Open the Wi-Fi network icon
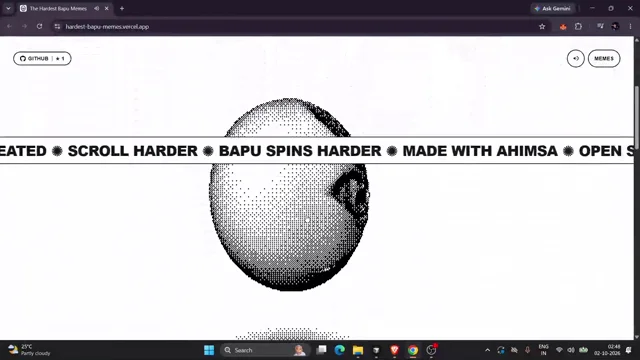The image size is (640, 360). click(559, 350)
